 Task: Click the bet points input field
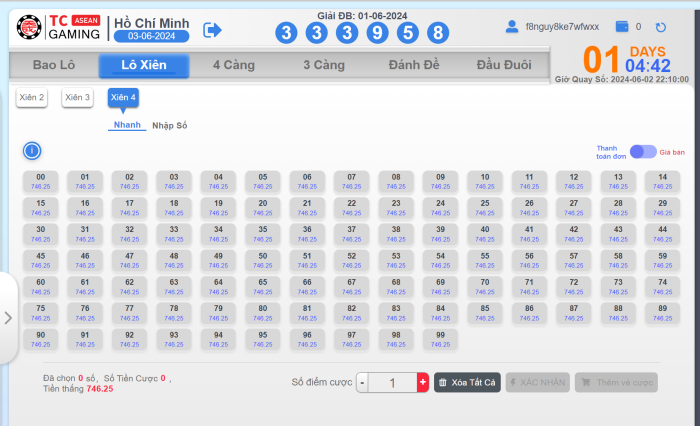[x=393, y=383]
